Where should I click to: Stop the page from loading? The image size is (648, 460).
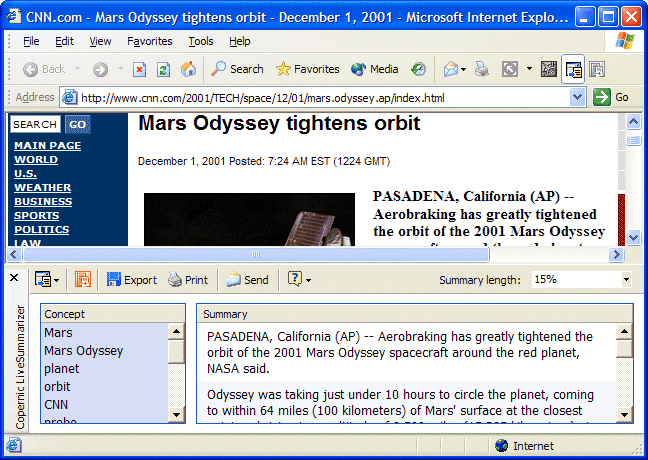click(140, 69)
